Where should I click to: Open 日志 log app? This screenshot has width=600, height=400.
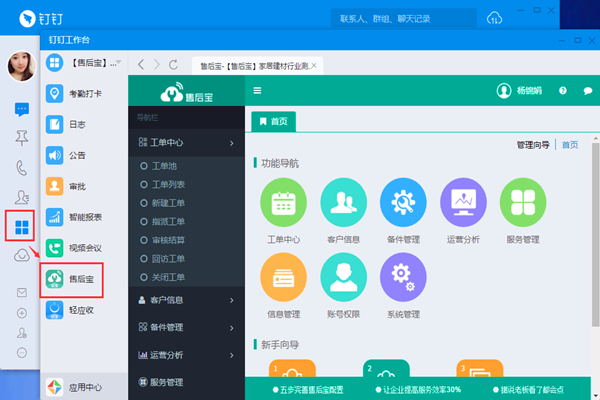coord(66,124)
